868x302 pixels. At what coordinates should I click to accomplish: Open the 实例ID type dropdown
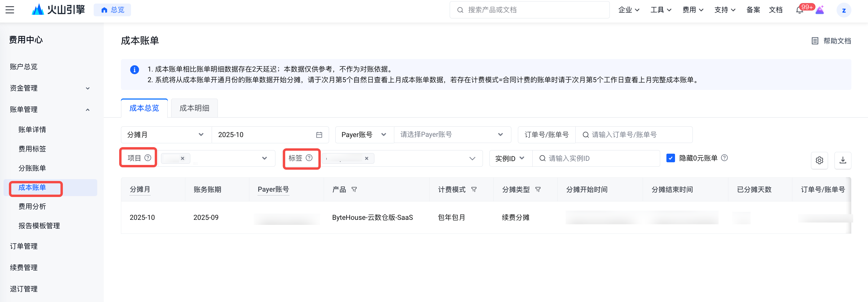[x=510, y=158]
